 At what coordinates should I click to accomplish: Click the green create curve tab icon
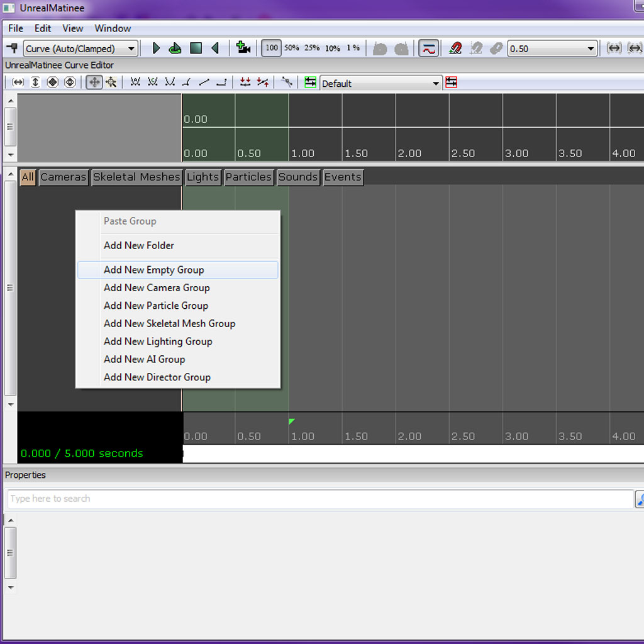310,82
